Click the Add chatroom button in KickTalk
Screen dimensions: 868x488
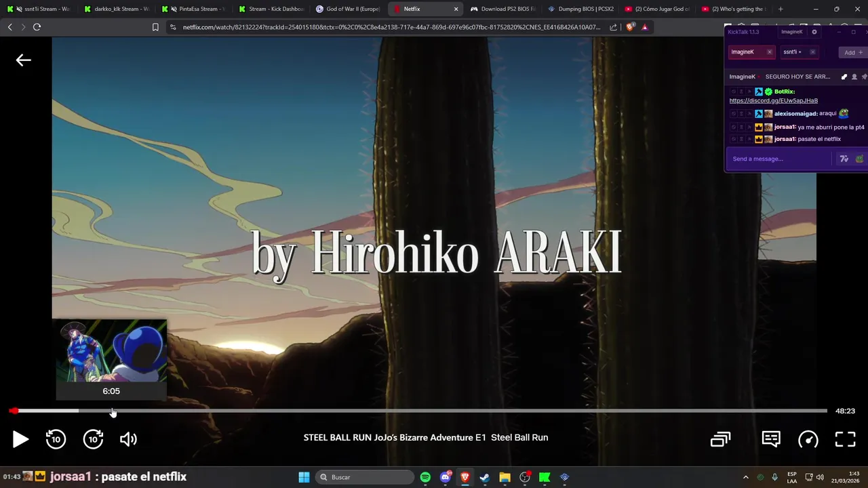[852, 52]
